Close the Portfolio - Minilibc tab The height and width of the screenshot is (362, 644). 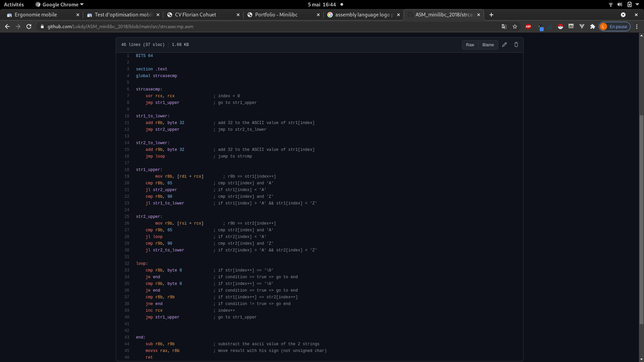[x=318, y=15]
